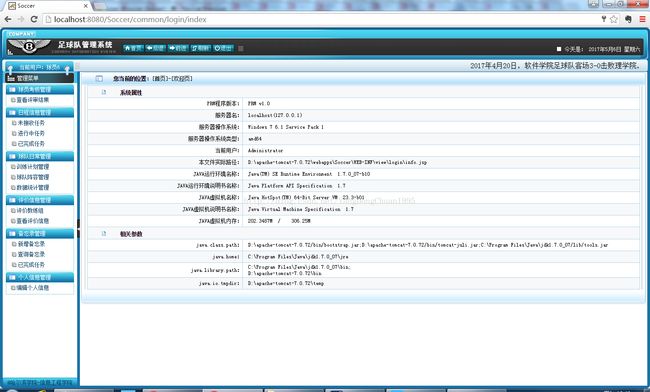This screenshot has width=650, height=392.
Task: Open 进行中任务 in sidebar
Action: 31,133
